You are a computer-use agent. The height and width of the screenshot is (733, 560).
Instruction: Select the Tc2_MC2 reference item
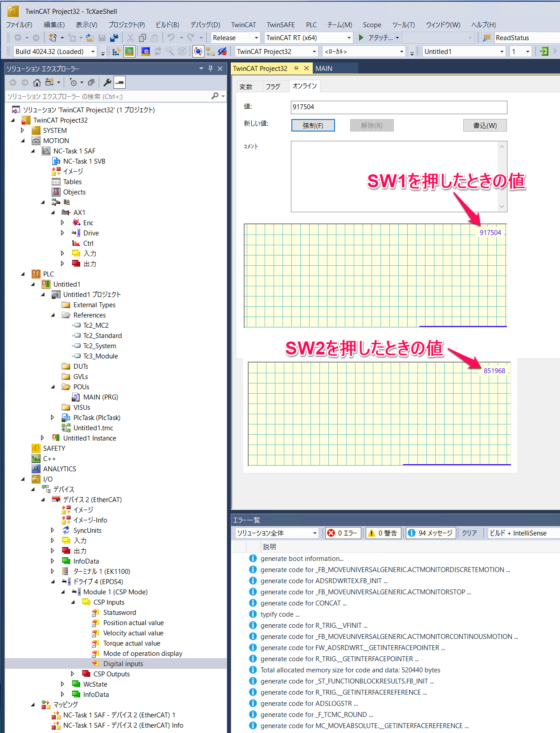(x=96, y=325)
